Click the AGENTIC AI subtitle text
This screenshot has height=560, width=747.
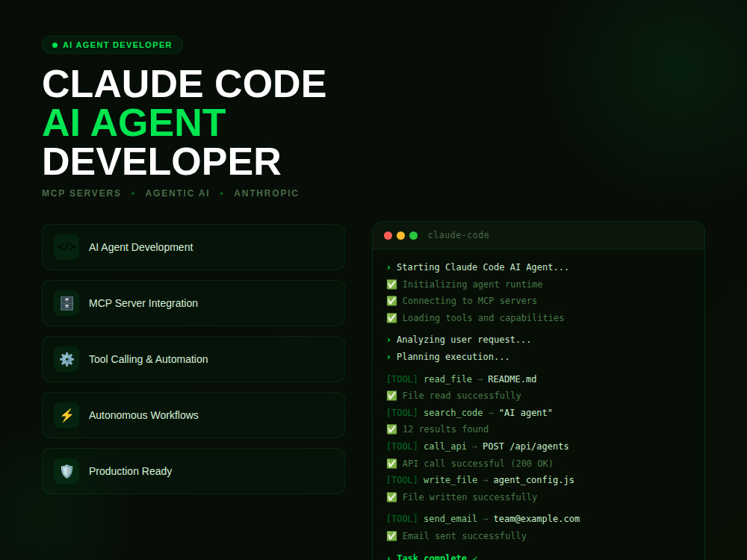click(x=177, y=193)
